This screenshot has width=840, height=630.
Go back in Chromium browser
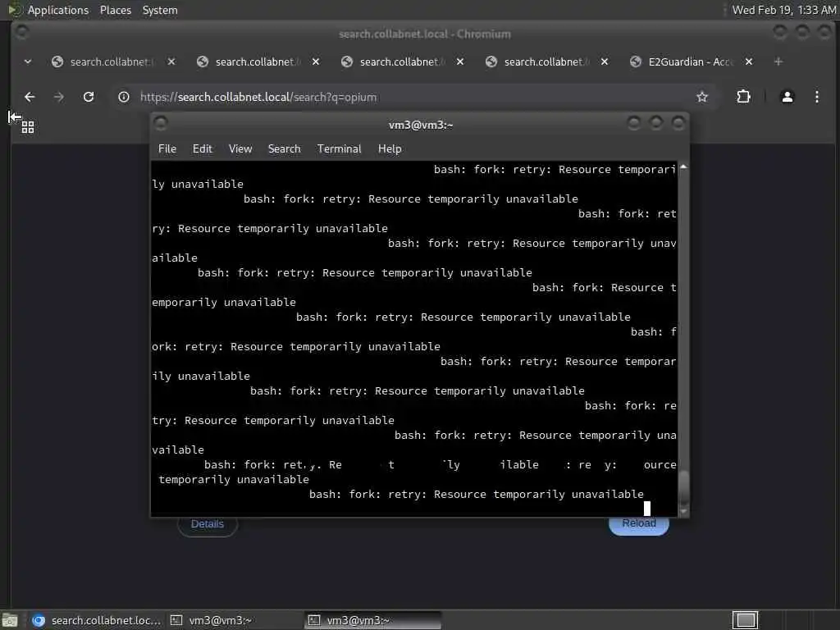point(30,97)
